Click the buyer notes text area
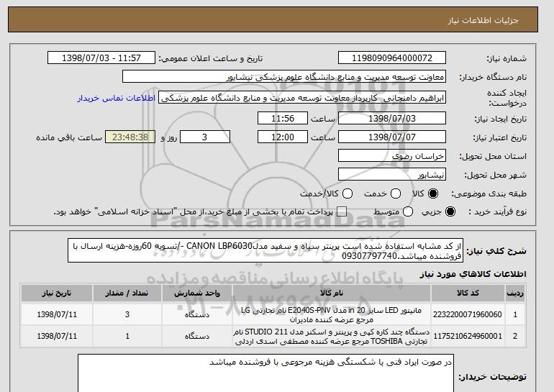This screenshot has width=554, height=392. click(265, 373)
